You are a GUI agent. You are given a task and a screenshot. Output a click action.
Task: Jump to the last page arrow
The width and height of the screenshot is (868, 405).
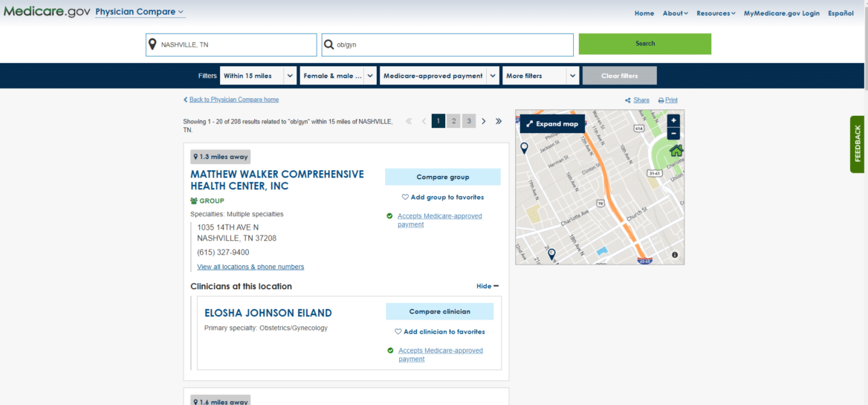pos(498,121)
